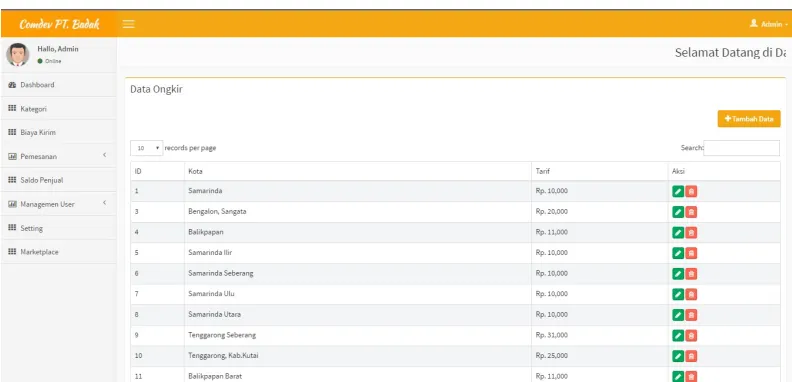Sort table by Tarif column header

click(600, 171)
